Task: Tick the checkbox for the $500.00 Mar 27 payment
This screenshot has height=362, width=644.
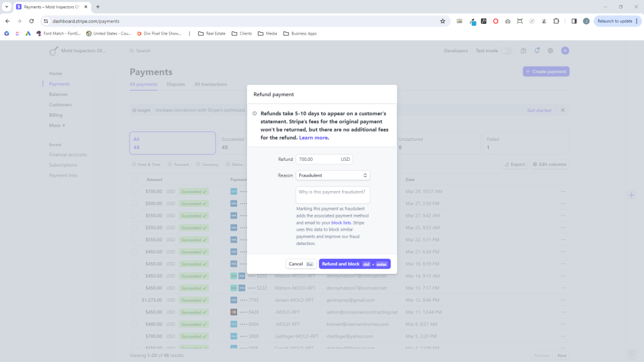Action: [x=135, y=204]
